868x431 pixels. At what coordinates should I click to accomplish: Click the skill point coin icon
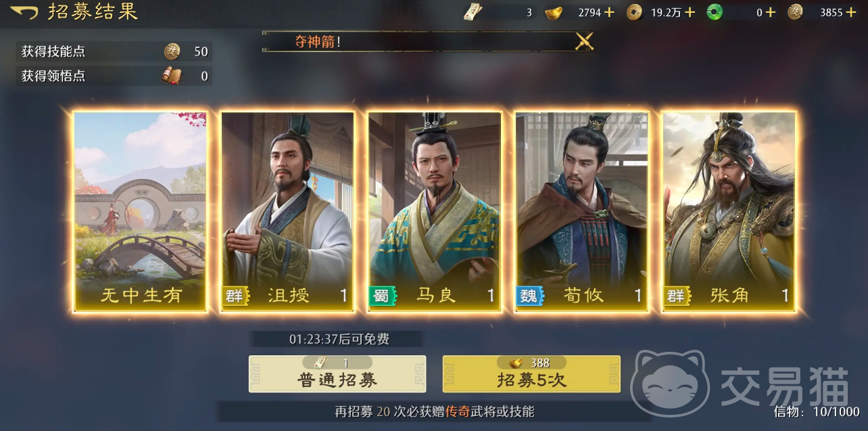(x=172, y=51)
